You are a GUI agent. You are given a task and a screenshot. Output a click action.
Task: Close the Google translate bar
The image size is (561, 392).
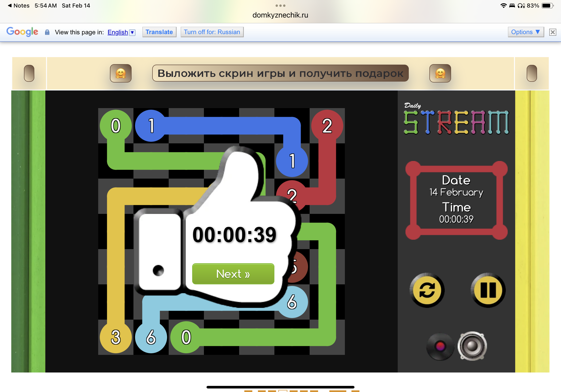click(x=553, y=32)
